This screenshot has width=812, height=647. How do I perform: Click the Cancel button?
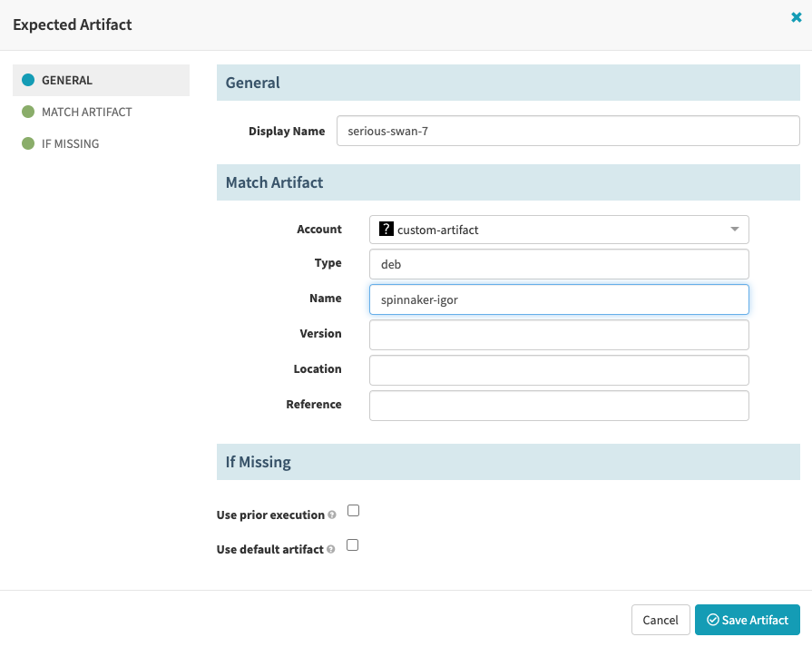click(x=660, y=620)
